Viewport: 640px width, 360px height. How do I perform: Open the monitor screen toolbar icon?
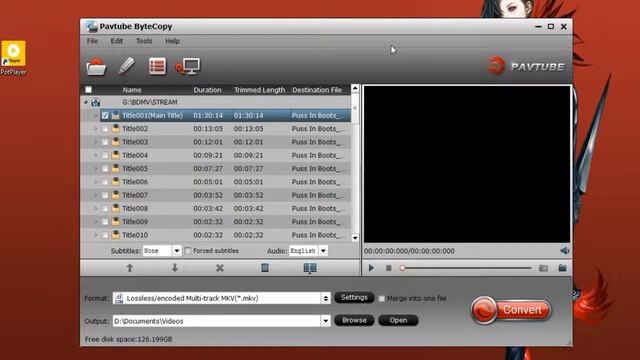[188, 67]
